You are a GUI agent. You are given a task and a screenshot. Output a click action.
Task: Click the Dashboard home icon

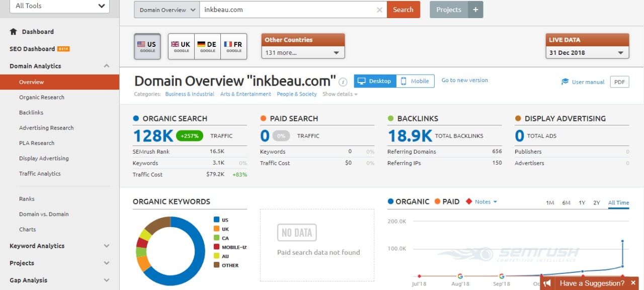pyautogui.click(x=14, y=32)
